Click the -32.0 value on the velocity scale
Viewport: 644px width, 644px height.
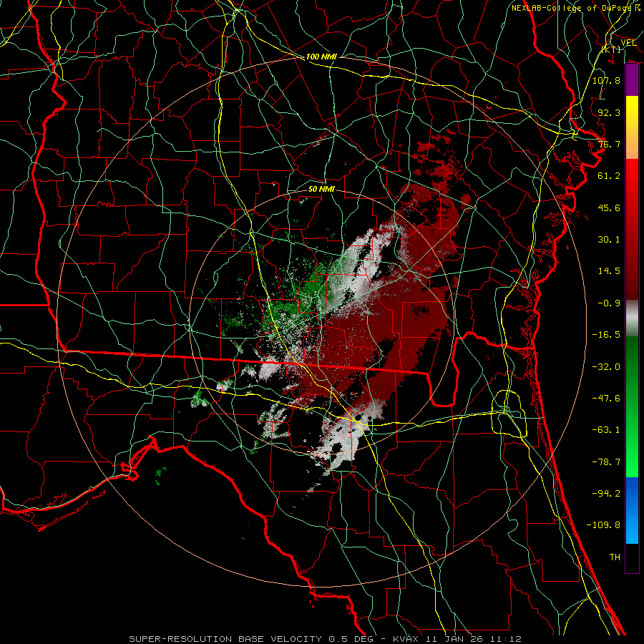pos(606,367)
